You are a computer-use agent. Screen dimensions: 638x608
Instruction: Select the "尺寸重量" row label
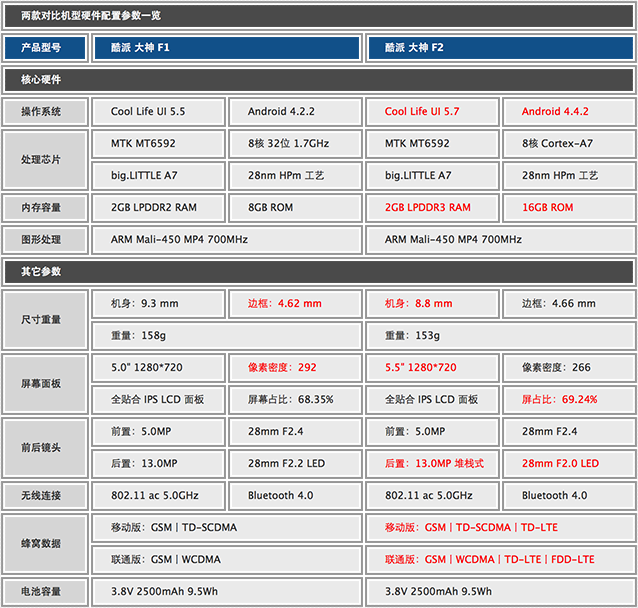point(45,319)
